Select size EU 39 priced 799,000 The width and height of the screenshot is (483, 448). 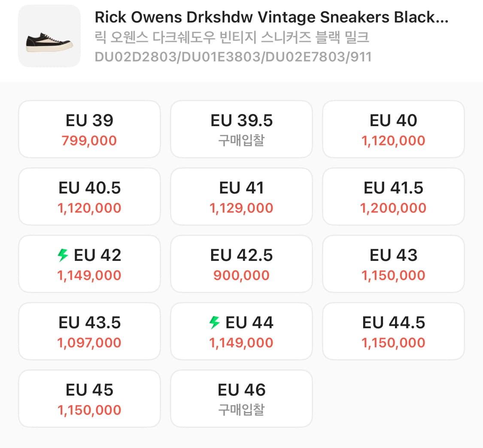pos(89,129)
